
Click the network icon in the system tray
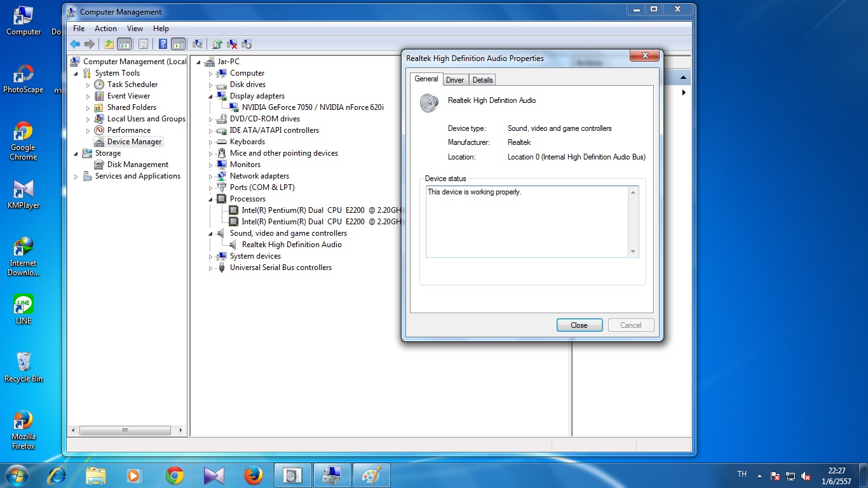click(x=790, y=476)
